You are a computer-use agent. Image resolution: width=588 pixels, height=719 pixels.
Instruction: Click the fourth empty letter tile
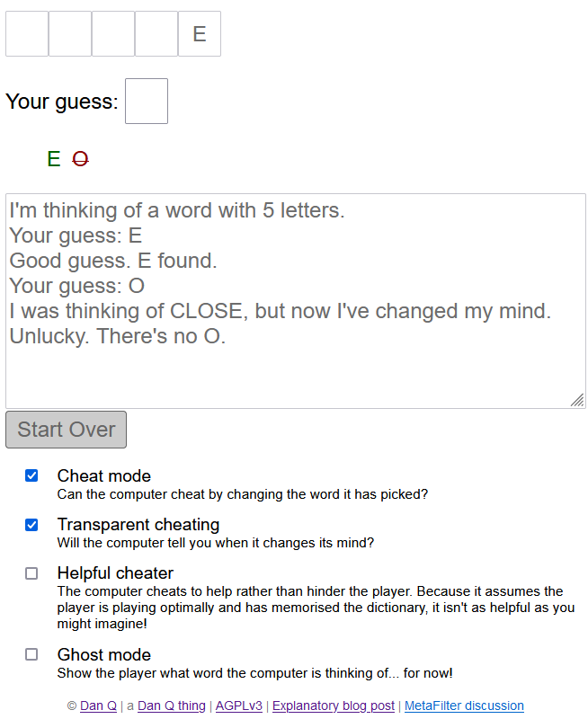[x=156, y=34]
